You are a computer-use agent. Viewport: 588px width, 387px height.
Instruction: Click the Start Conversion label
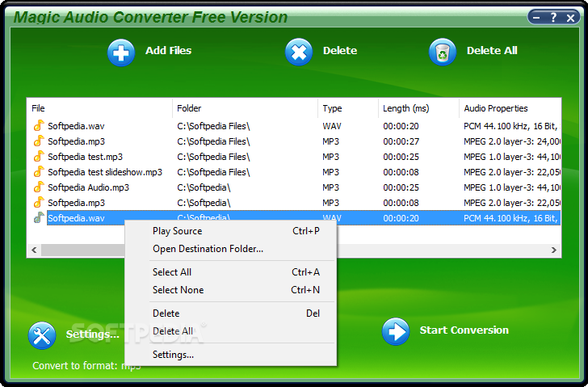(464, 330)
